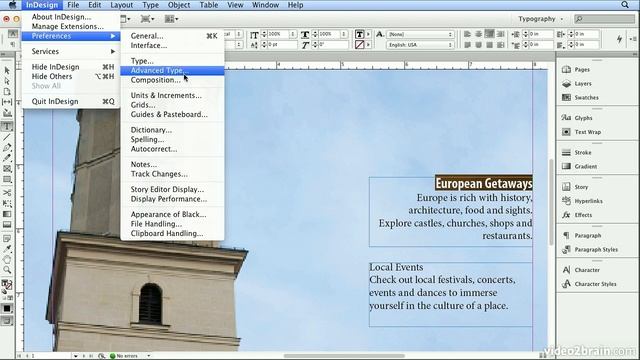Screen dimensions: 640x360
Task: Select the Pencil tool
Action: [7, 158]
